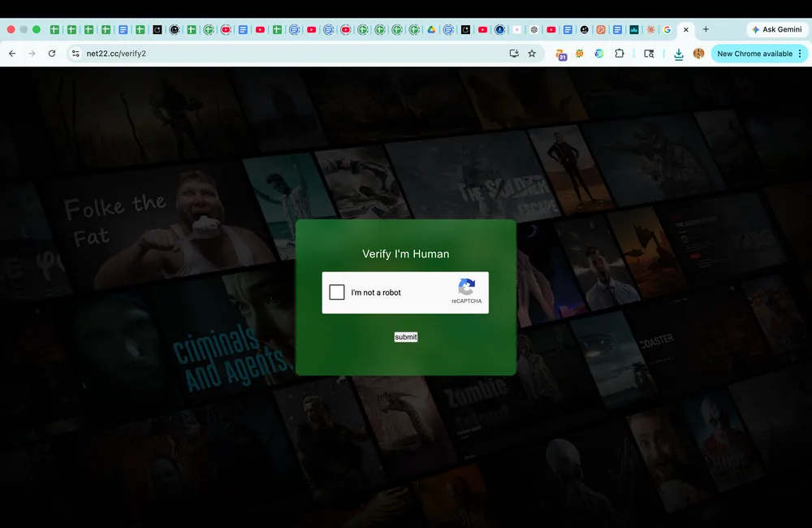Open the Extensions puzzle piece menu

click(x=620, y=54)
